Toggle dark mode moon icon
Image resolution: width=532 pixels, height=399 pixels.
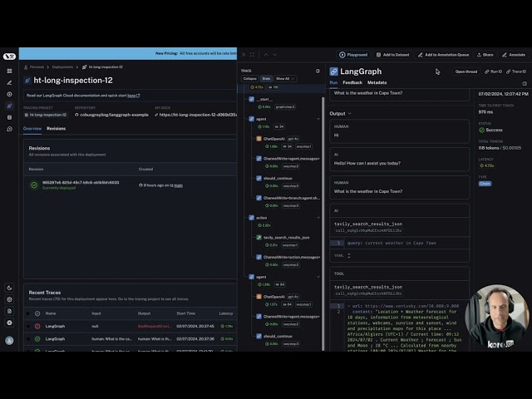click(x=9, y=288)
